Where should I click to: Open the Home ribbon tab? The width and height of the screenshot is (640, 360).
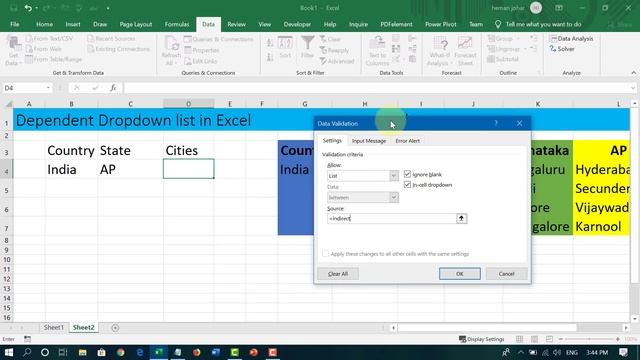click(x=44, y=24)
